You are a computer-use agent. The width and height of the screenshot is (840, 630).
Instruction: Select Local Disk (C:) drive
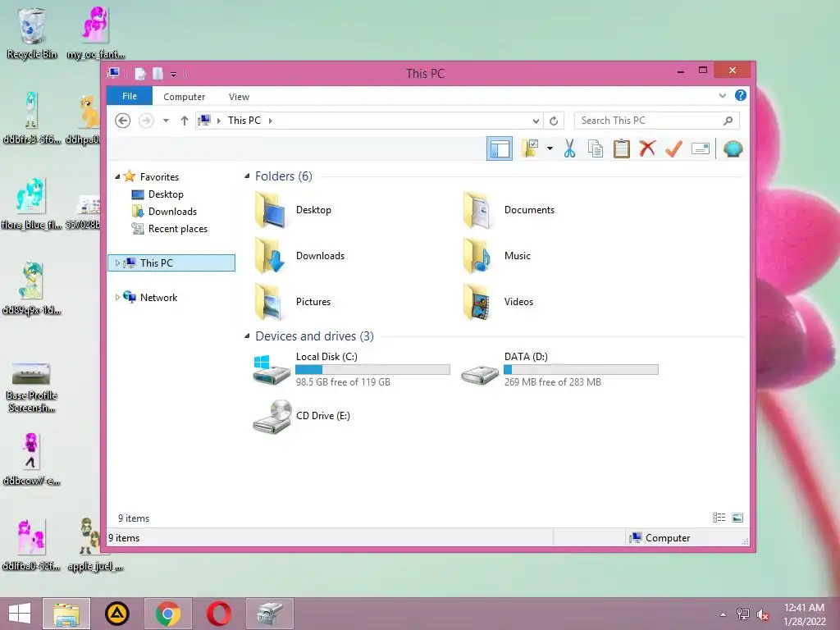351,369
